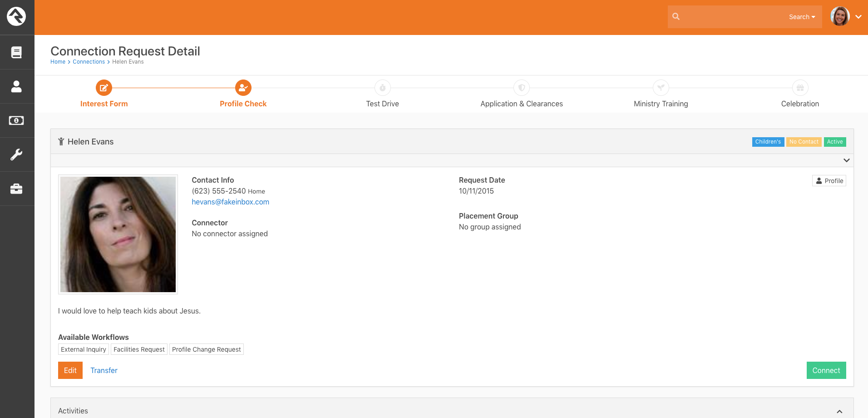Screen dimensions: 868x418
Task: Click 'No connector assigned' text
Action: (x=230, y=234)
